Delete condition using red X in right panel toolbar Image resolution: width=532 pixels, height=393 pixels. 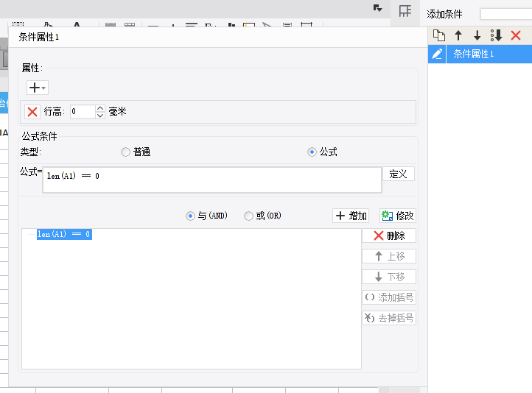click(x=516, y=35)
